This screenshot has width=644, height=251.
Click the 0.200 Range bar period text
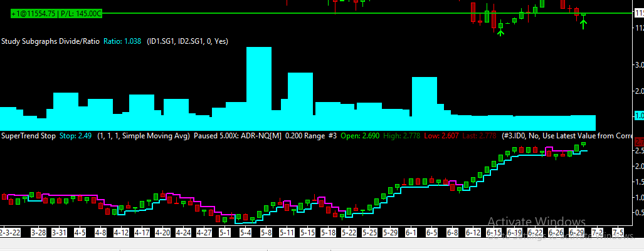pos(305,136)
